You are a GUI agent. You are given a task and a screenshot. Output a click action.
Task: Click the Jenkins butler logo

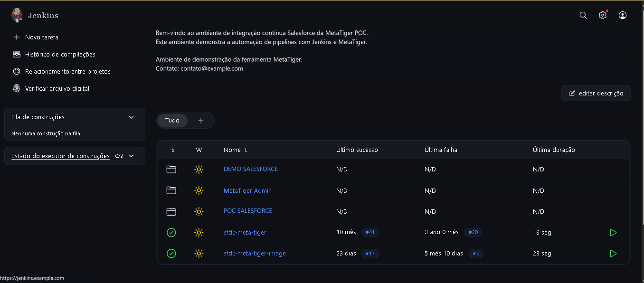coord(17,15)
